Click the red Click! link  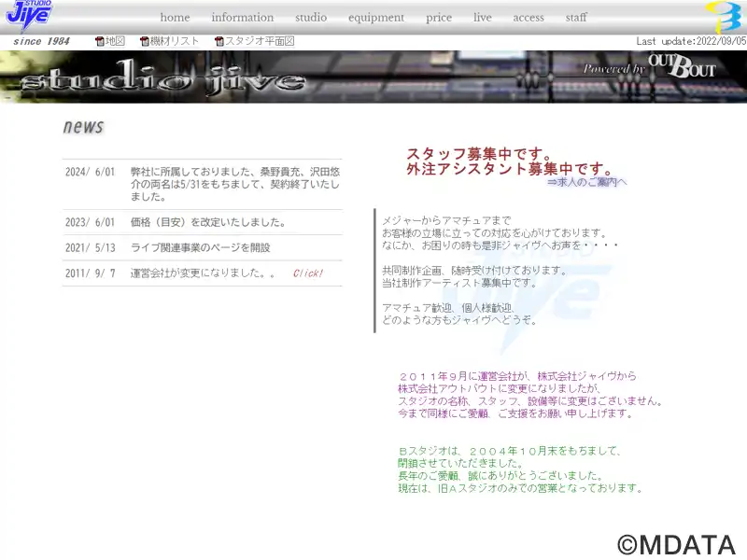coord(308,273)
